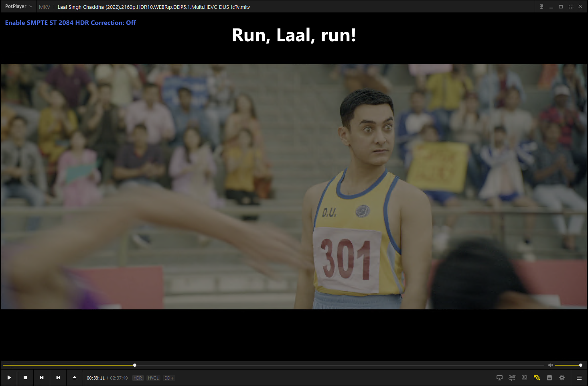
Task: Open the PotPlayer main menu dropdown
Action: click(x=18, y=6)
